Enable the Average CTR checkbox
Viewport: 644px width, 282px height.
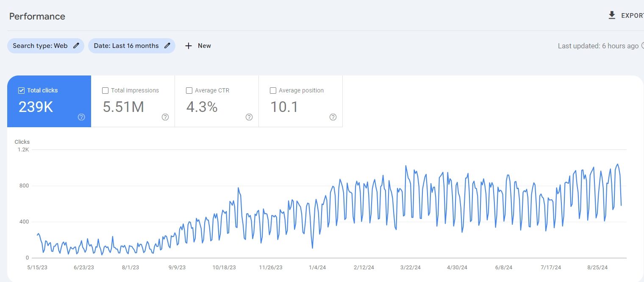189,90
